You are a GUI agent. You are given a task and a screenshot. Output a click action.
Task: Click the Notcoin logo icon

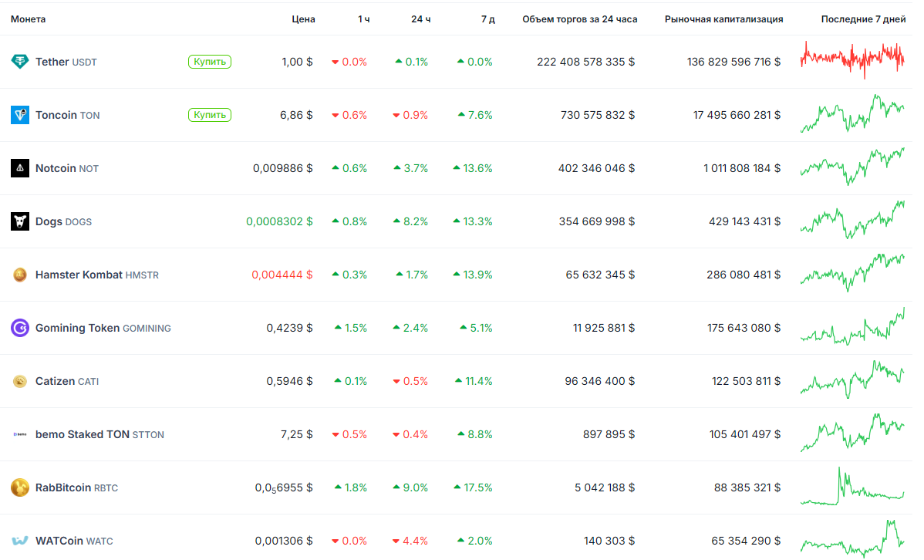click(19, 168)
